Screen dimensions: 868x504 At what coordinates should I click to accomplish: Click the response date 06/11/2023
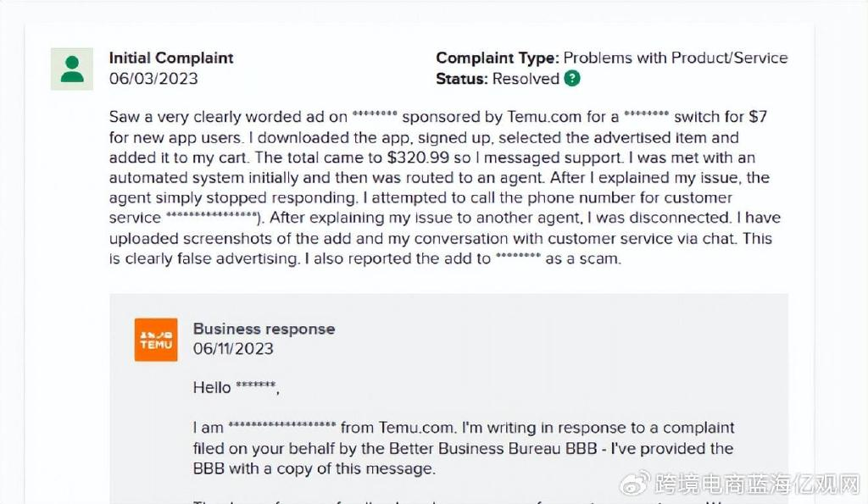[x=233, y=349]
